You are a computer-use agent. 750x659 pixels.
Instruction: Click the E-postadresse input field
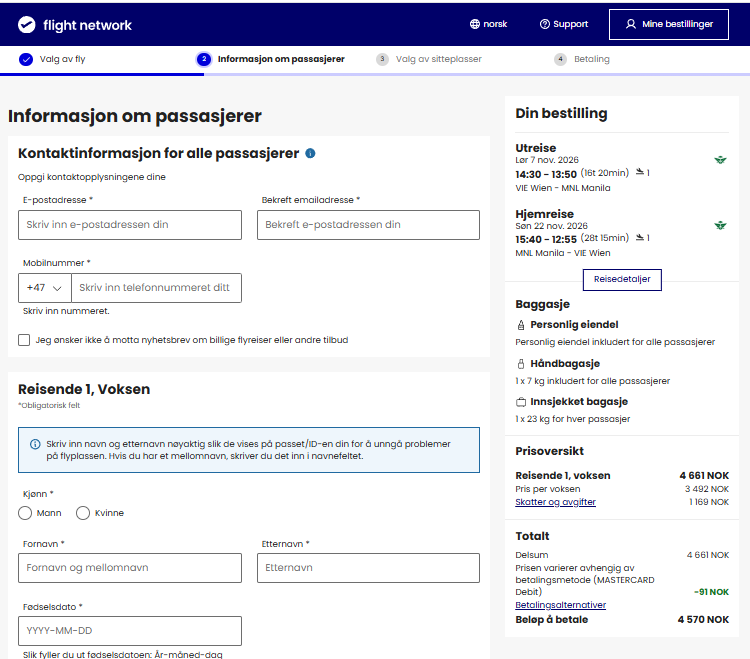coord(130,225)
